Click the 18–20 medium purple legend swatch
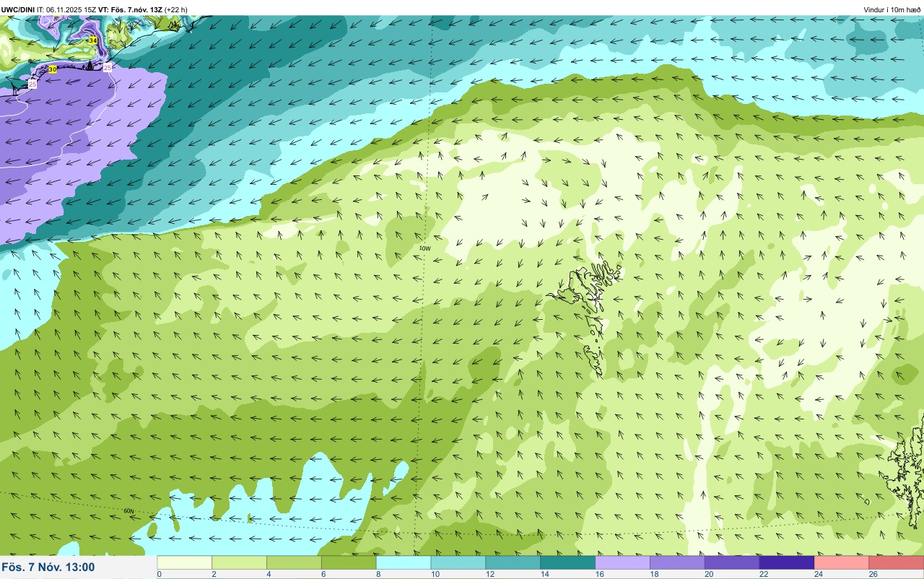Image resolution: width=924 pixels, height=579 pixels. point(677,562)
